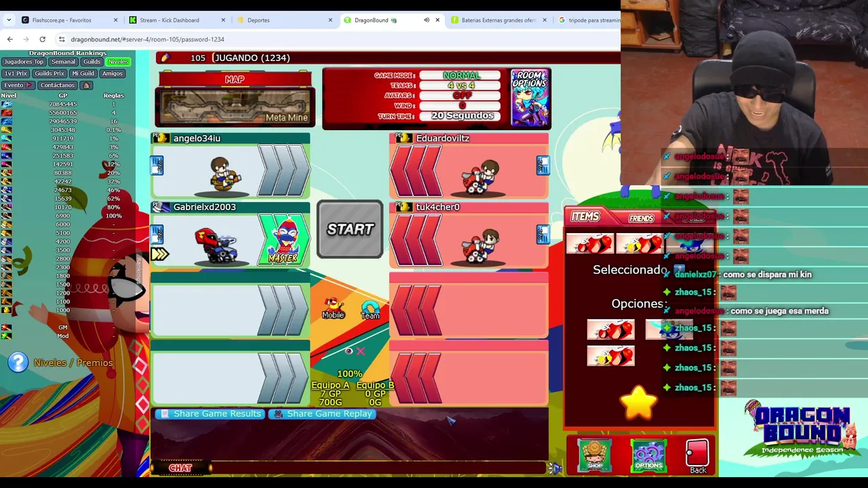Open the OPTIONS gear button
868x488 pixels.
(x=648, y=455)
